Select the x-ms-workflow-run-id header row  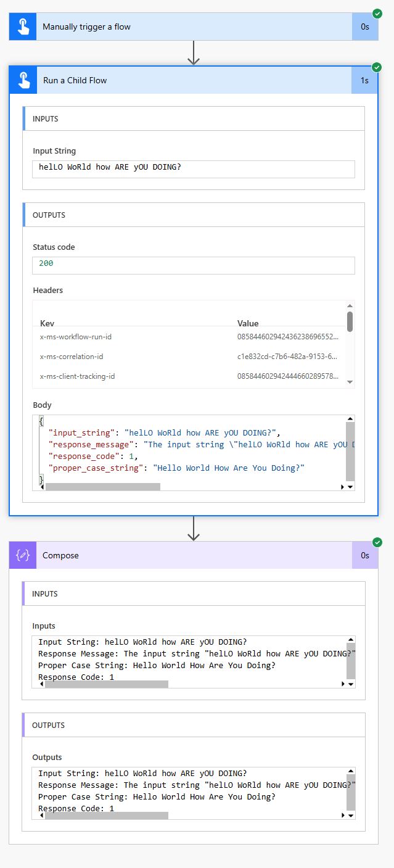[189, 337]
